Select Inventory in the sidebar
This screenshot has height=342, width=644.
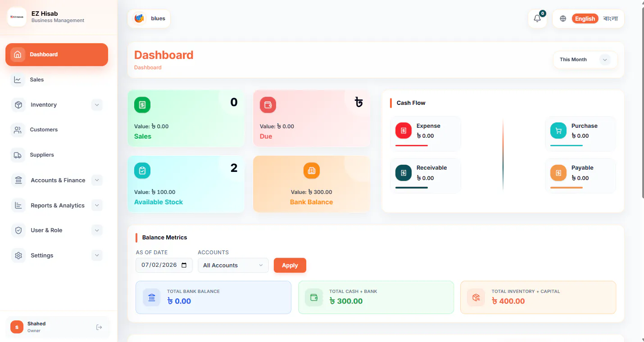tap(44, 105)
